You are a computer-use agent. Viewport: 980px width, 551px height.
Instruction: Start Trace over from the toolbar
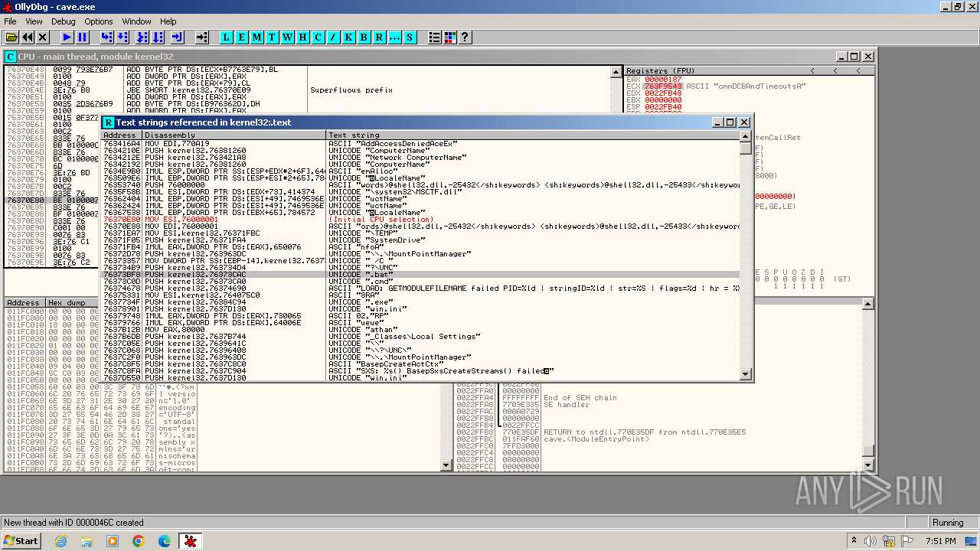pyautogui.click(x=158, y=37)
